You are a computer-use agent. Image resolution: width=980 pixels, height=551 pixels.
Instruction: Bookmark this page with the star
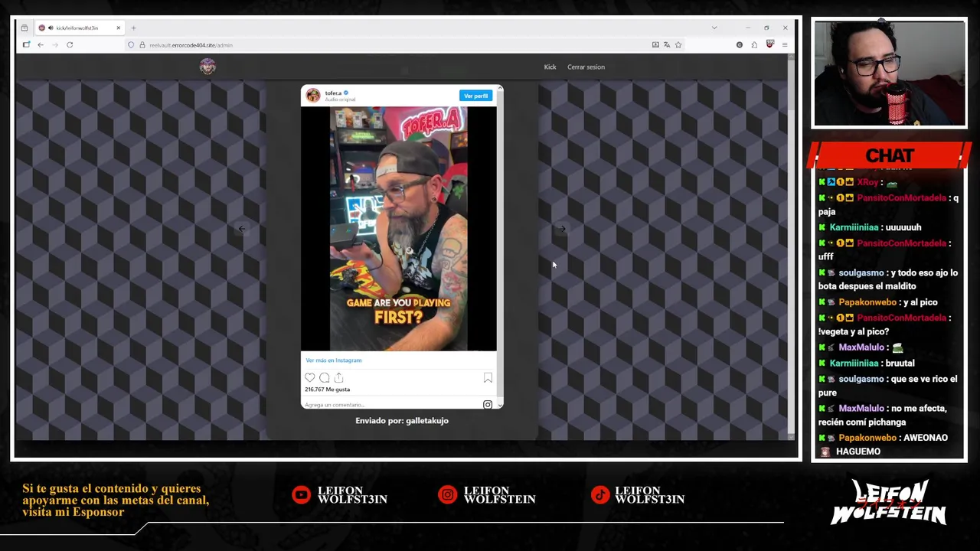(678, 44)
